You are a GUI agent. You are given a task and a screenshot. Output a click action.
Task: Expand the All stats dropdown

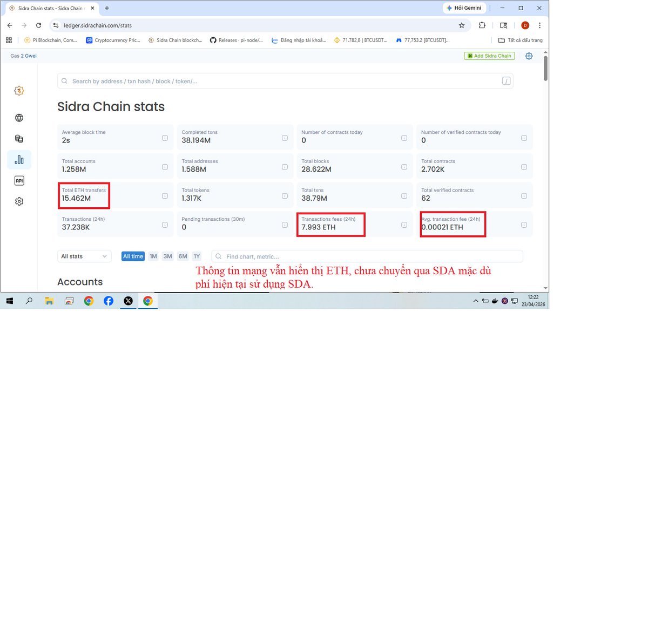point(84,256)
